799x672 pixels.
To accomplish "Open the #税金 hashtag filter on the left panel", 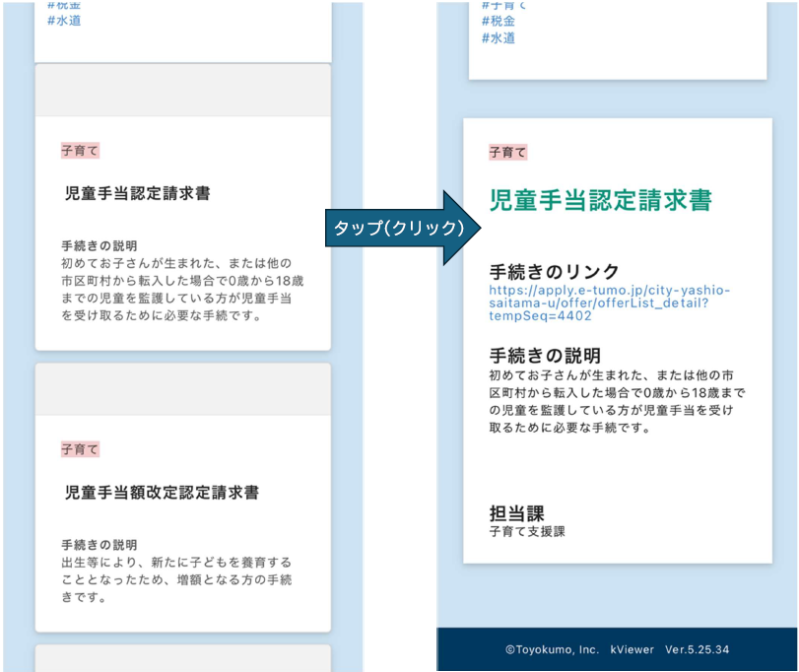I will [53, 4].
